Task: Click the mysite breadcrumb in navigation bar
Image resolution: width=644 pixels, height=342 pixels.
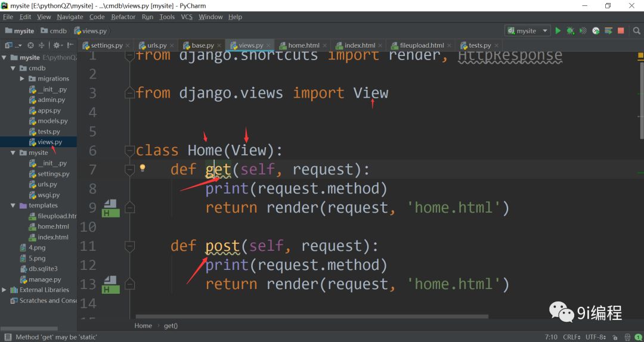Action: (x=20, y=31)
